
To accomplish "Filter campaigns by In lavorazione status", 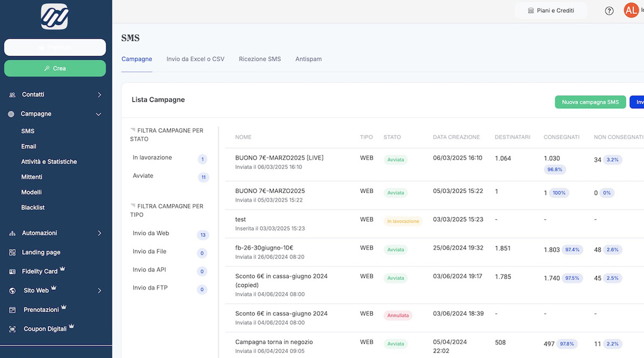I will pyautogui.click(x=152, y=158).
